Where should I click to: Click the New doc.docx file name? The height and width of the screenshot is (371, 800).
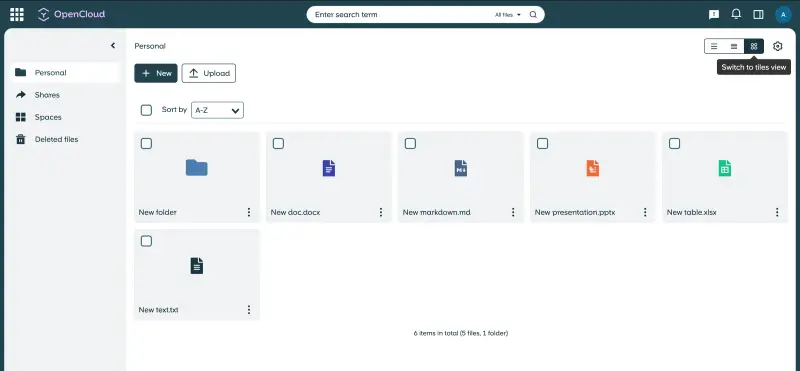tap(295, 212)
